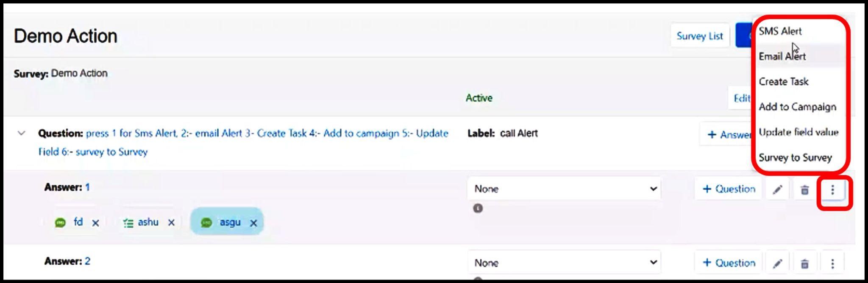Screen dimensions: 868x283
Task: Click '+ Question' button for Answer 1
Action: [x=729, y=189]
